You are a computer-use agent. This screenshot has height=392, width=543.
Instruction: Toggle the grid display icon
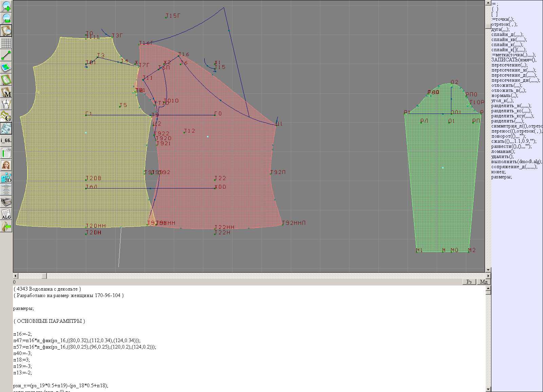point(6,43)
